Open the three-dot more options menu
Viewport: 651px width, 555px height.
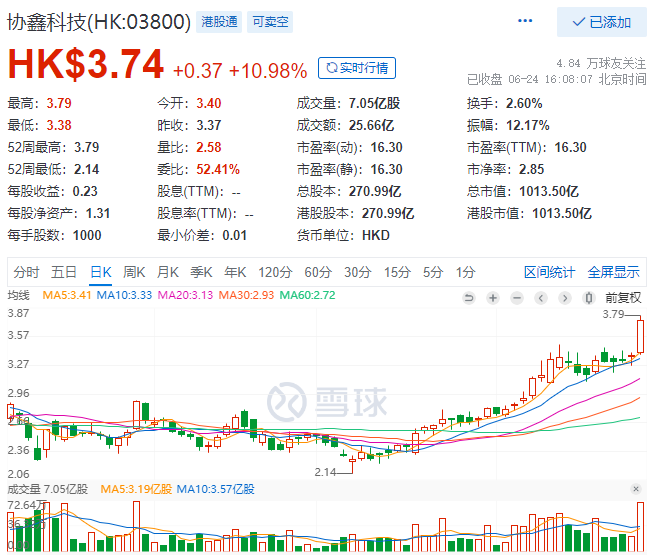coord(525,21)
